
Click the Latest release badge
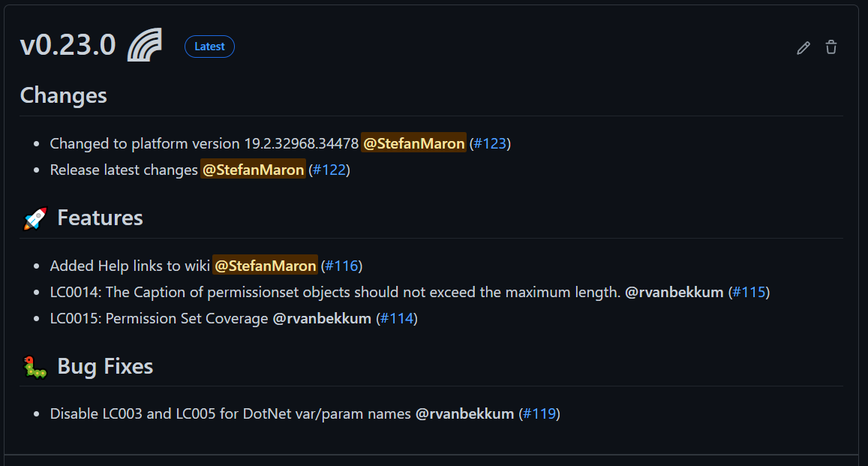point(209,47)
